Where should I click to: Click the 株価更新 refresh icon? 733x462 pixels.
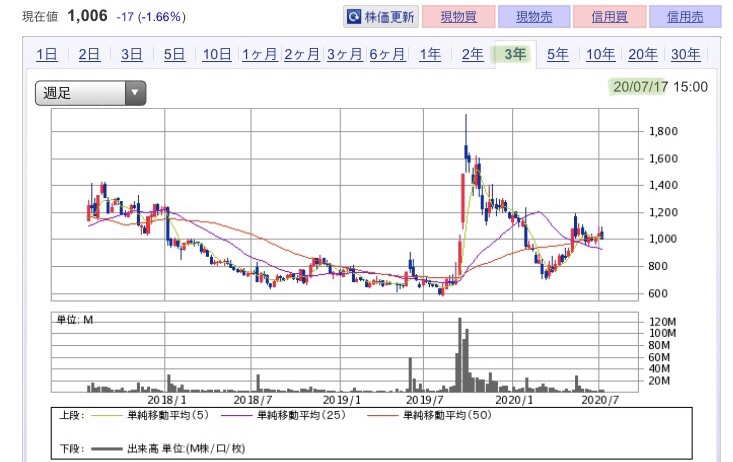353,17
